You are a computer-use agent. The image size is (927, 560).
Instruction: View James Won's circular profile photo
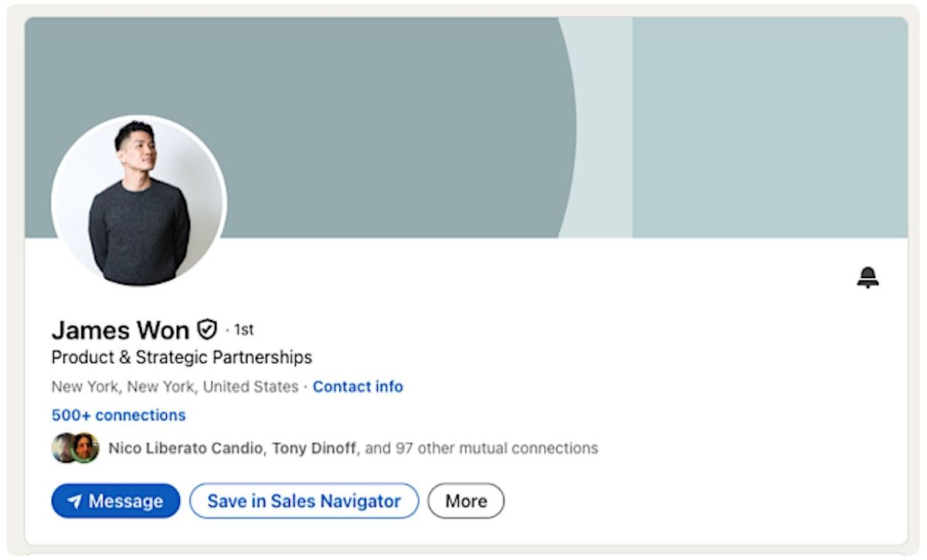click(139, 202)
